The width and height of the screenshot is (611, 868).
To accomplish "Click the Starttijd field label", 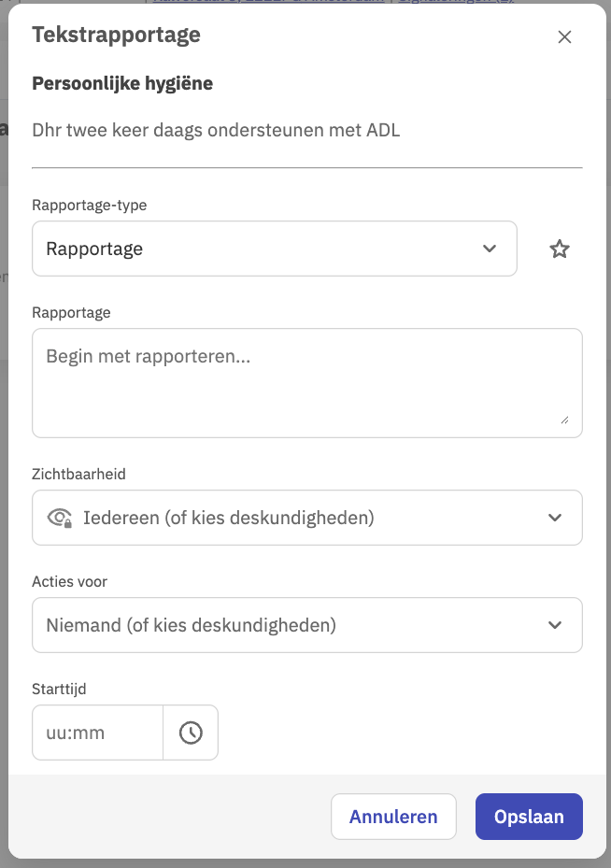I will (x=59, y=690).
